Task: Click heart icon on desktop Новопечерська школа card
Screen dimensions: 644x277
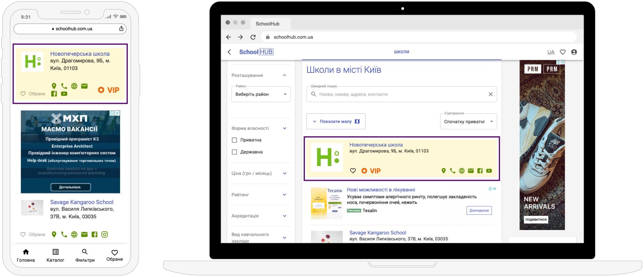Action: coord(353,171)
